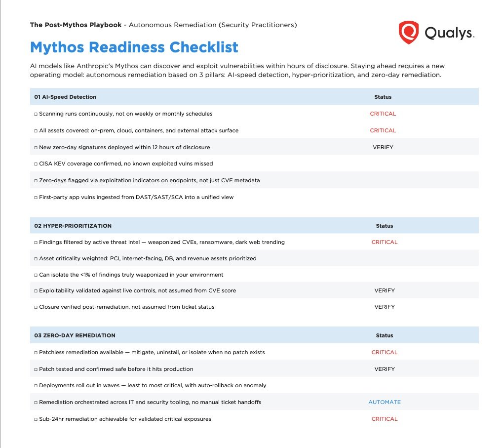Click CRITICAL status for sub-24hr remediation row
Image resolution: width=504 pixels, height=448 pixels.
[x=385, y=419]
